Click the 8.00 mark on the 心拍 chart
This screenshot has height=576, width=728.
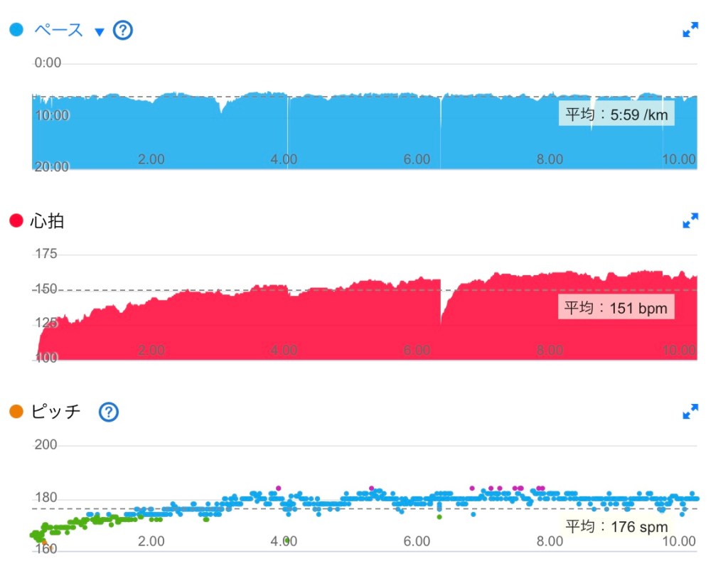pos(550,350)
